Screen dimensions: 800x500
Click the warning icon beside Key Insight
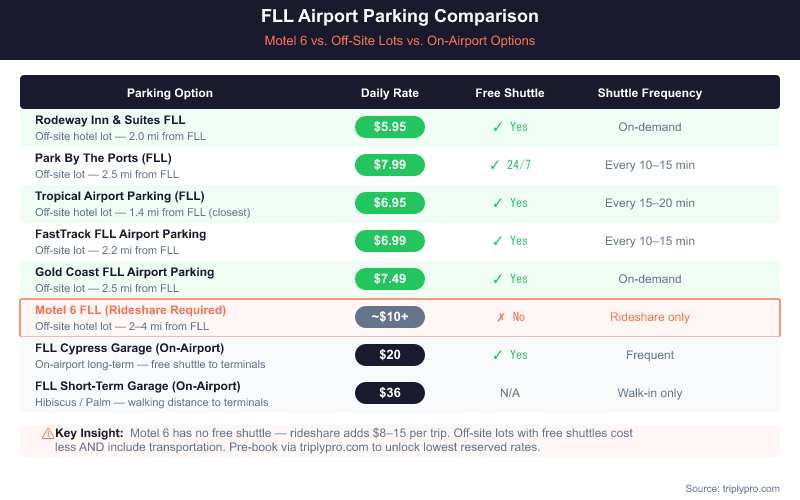point(47,433)
